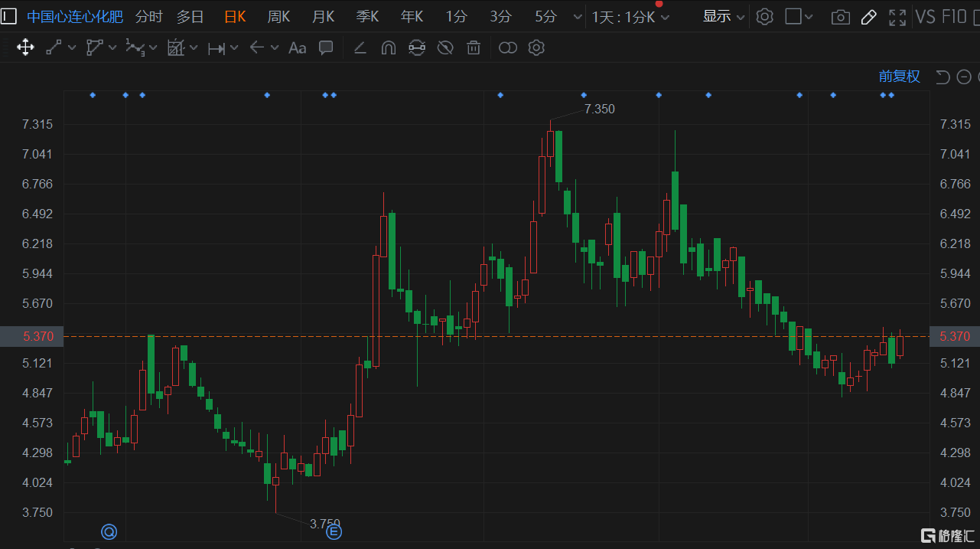Expand the line tool dropdown arrow
This screenshot has width=980, height=549.
(x=72, y=48)
